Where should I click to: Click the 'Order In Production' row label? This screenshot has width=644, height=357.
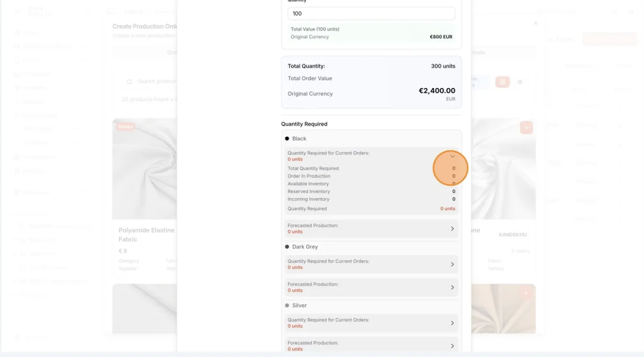click(309, 176)
